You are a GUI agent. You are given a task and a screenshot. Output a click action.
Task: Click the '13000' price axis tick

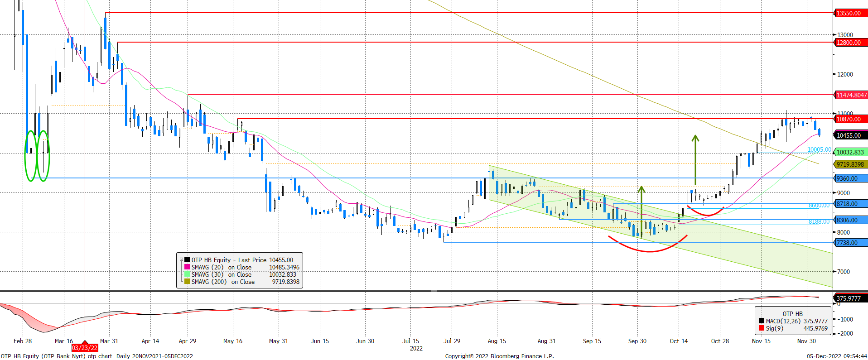(x=845, y=35)
